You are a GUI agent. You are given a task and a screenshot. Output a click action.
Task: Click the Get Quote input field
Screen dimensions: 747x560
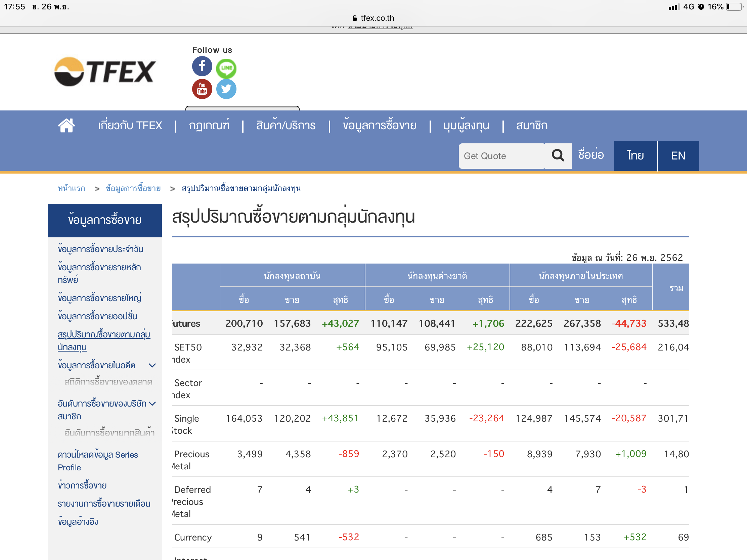tap(501, 156)
